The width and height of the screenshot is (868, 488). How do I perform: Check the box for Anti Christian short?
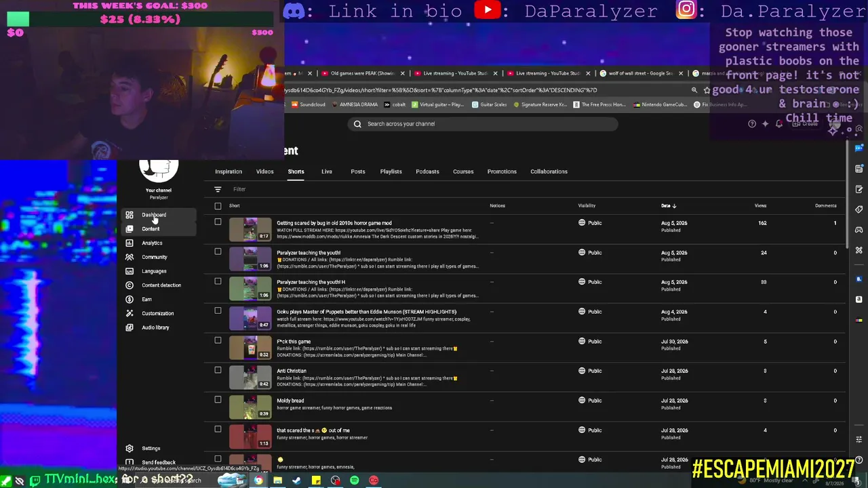[218, 370]
